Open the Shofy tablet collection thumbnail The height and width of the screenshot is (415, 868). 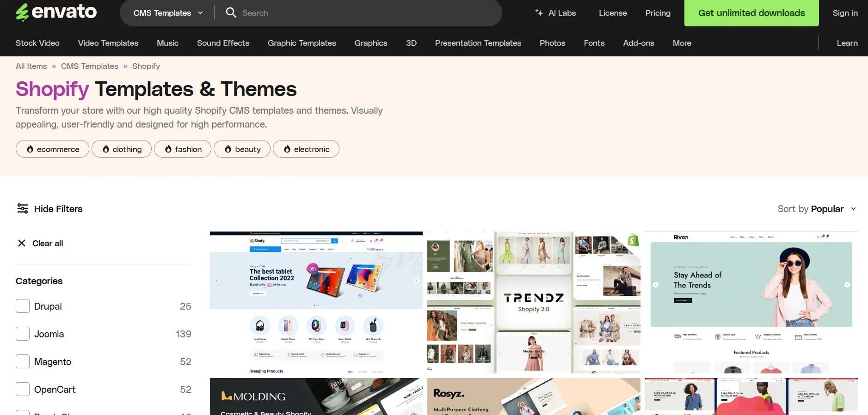[x=316, y=302]
